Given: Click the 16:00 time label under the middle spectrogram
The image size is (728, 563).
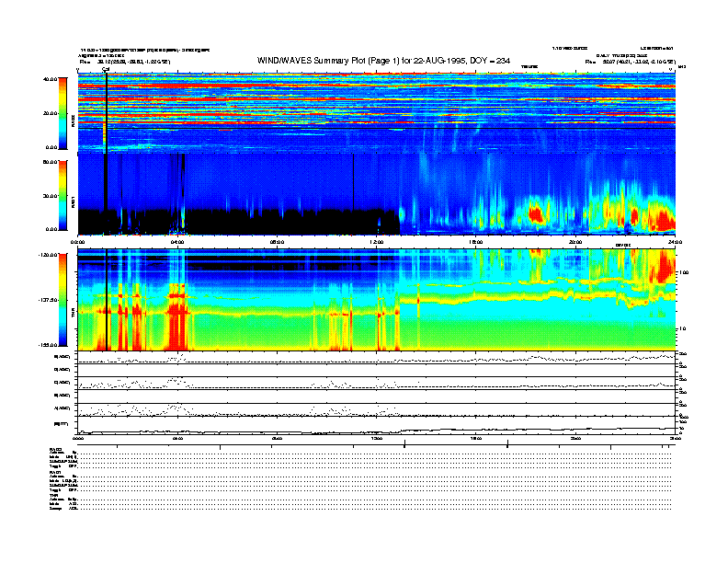Looking at the screenshot, I should coord(476,242).
